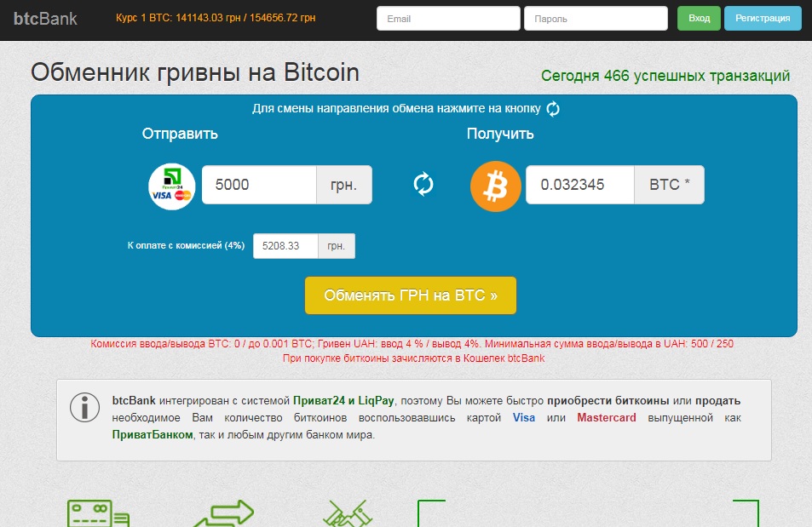Click the BTC exchange rate text in header
812x527 pixels.
[x=216, y=18]
